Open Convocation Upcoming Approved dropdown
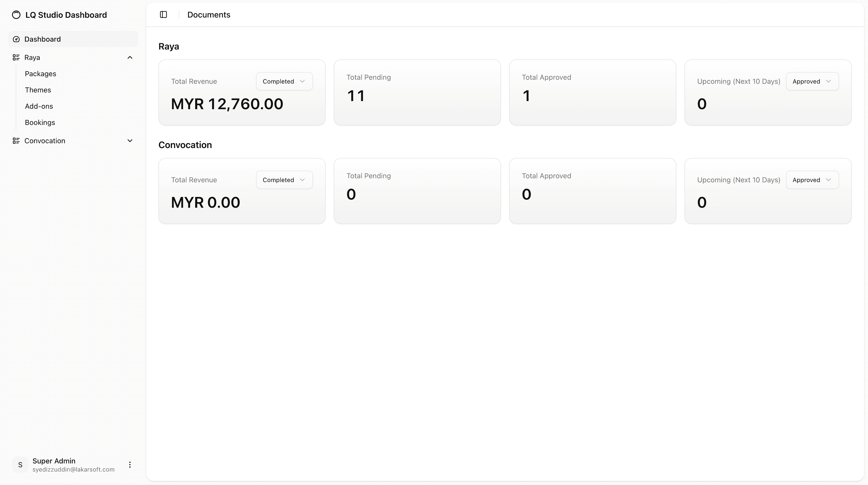Viewport: 868px width, 485px height. click(812, 180)
